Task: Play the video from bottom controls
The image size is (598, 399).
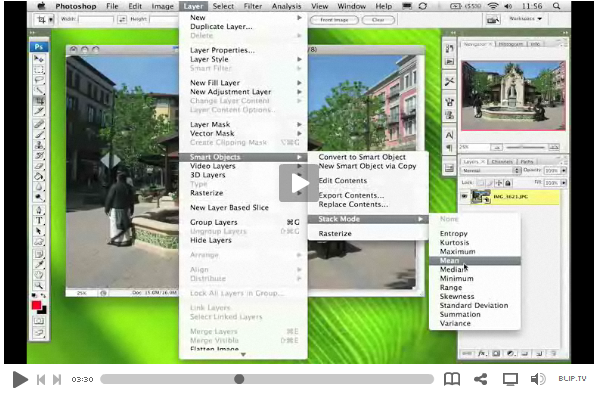Action: click(20, 379)
